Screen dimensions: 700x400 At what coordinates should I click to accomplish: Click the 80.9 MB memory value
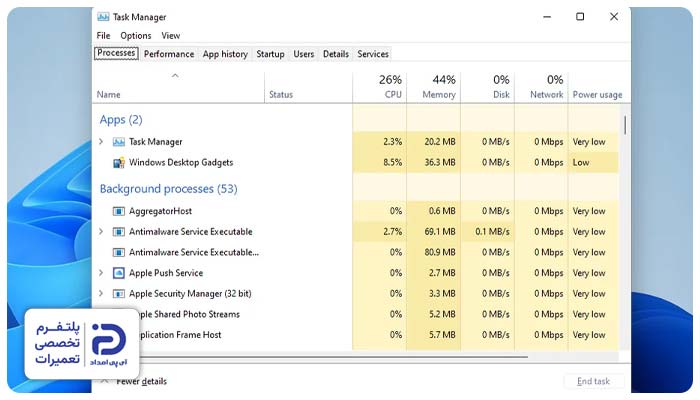tap(440, 252)
